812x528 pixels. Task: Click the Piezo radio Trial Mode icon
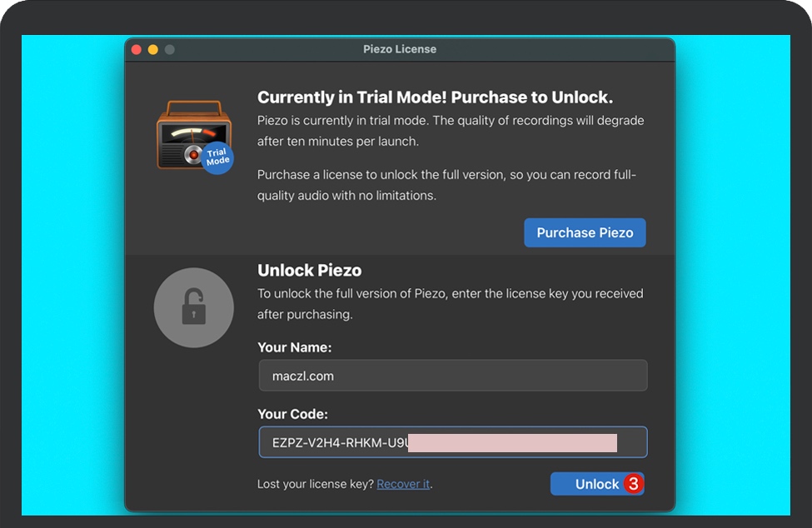[x=195, y=137]
